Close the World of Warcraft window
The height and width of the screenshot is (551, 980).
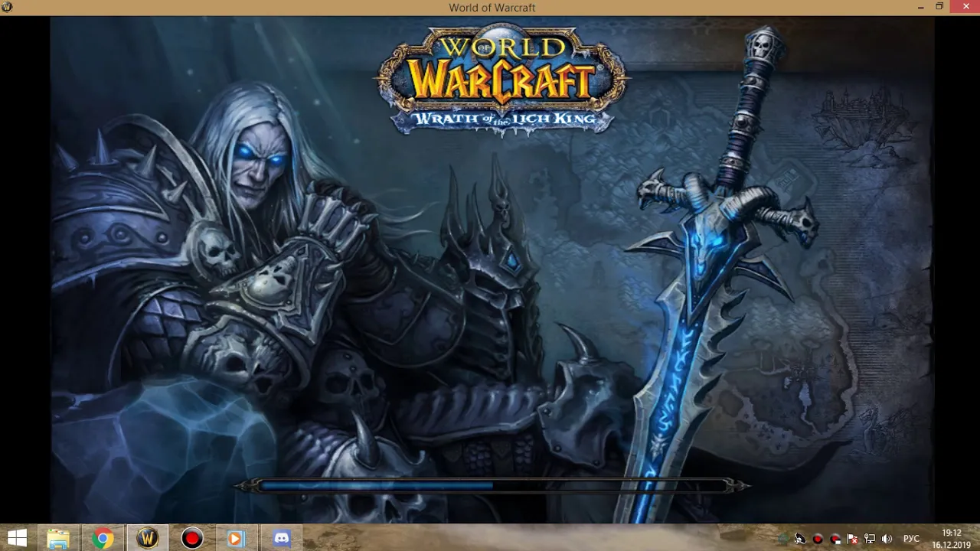tap(965, 7)
